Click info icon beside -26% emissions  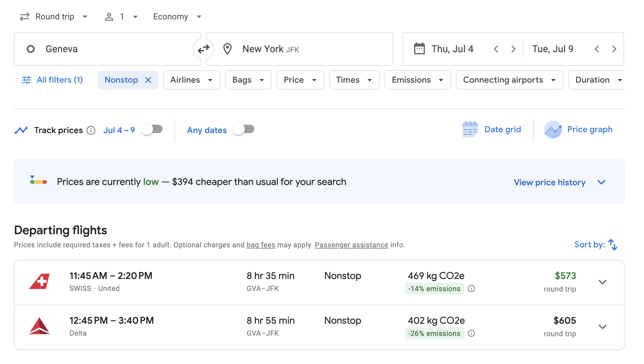471,333
